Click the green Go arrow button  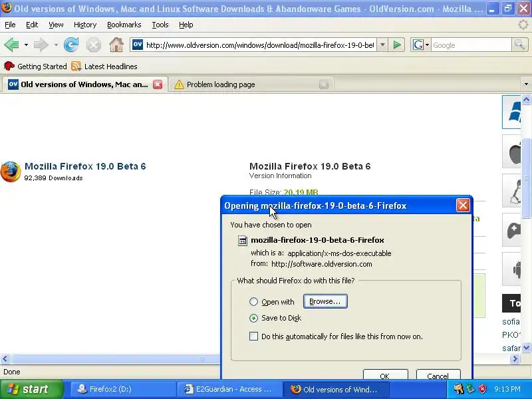tap(397, 45)
